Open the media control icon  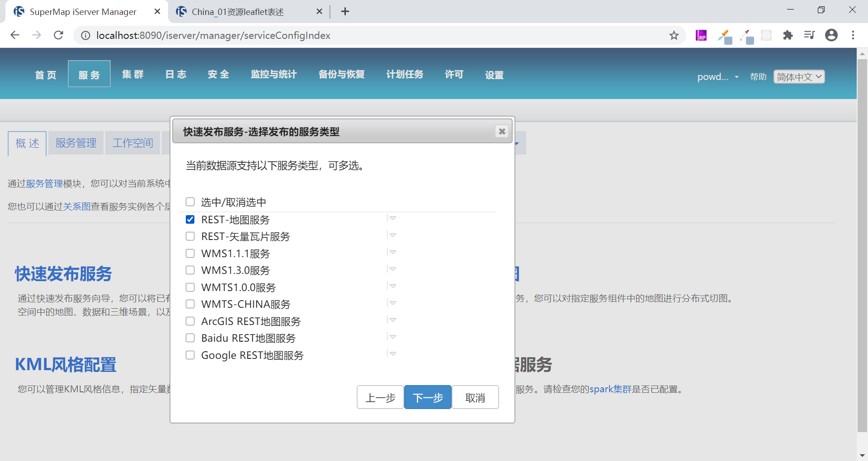[809, 35]
